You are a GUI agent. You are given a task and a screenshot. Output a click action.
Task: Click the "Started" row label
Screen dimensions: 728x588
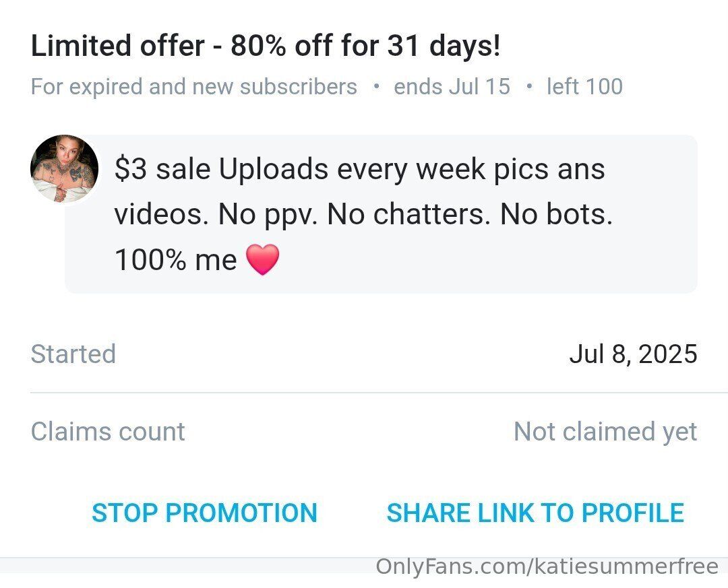pos(73,354)
